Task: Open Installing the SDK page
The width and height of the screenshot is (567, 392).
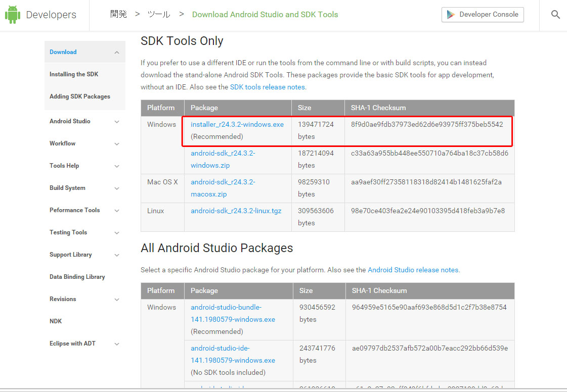Action: pyautogui.click(x=74, y=74)
